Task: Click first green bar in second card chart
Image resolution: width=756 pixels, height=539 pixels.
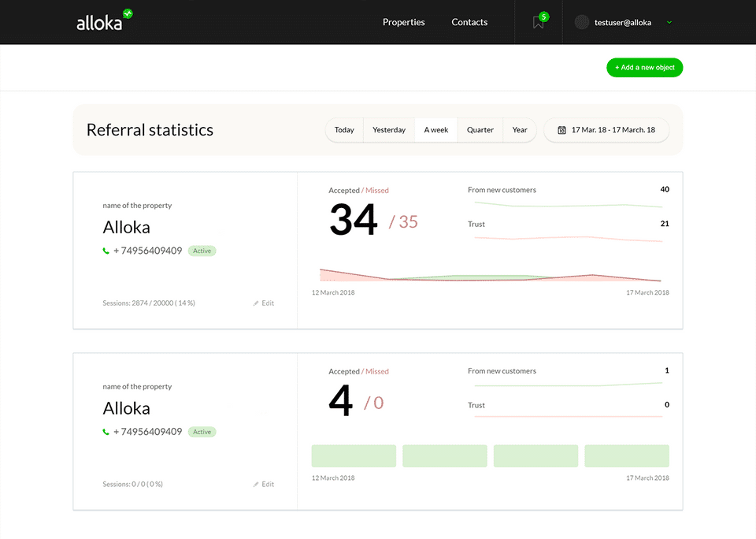Action: click(x=354, y=456)
